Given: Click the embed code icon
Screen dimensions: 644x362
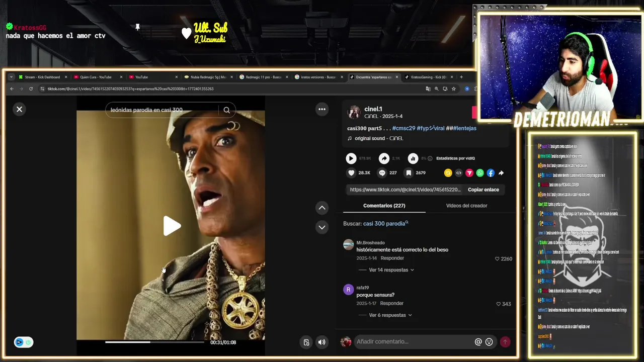Looking at the screenshot, I should point(458,173).
